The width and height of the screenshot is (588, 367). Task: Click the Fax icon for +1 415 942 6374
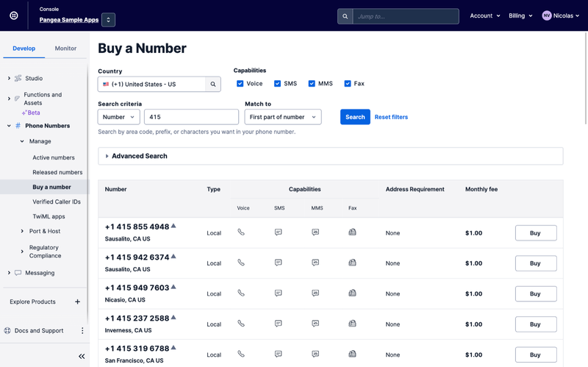point(352,263)
